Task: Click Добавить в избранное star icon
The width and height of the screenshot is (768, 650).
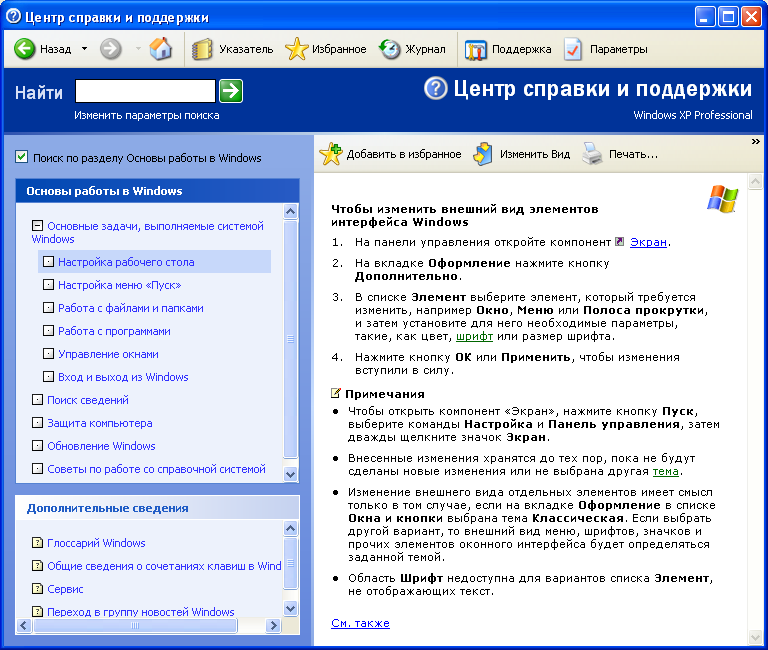Action: point(331,154)
